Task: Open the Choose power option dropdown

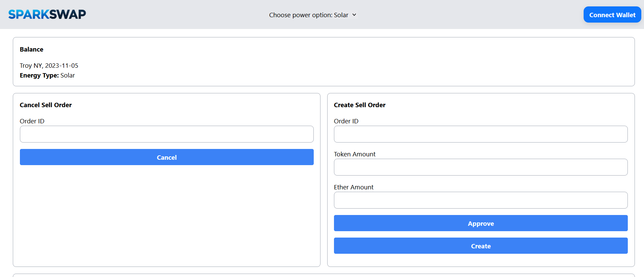Action: [312, 15]
